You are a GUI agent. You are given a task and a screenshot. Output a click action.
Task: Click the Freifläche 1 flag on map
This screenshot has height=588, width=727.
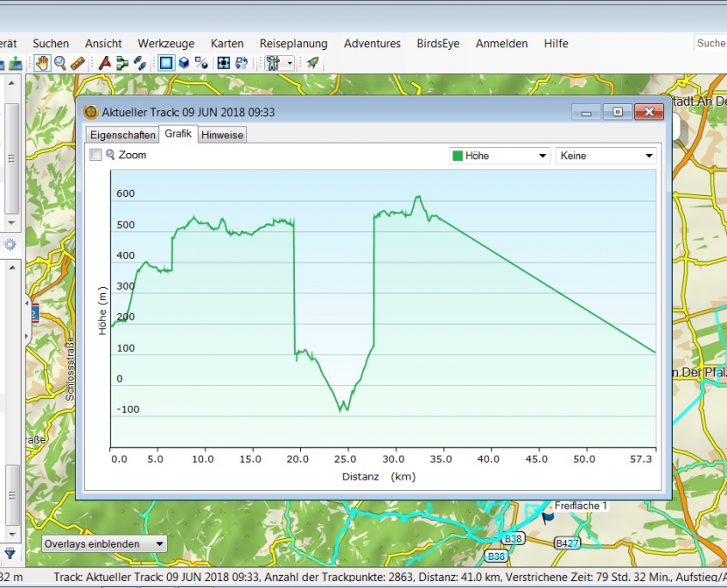(548, 518)
